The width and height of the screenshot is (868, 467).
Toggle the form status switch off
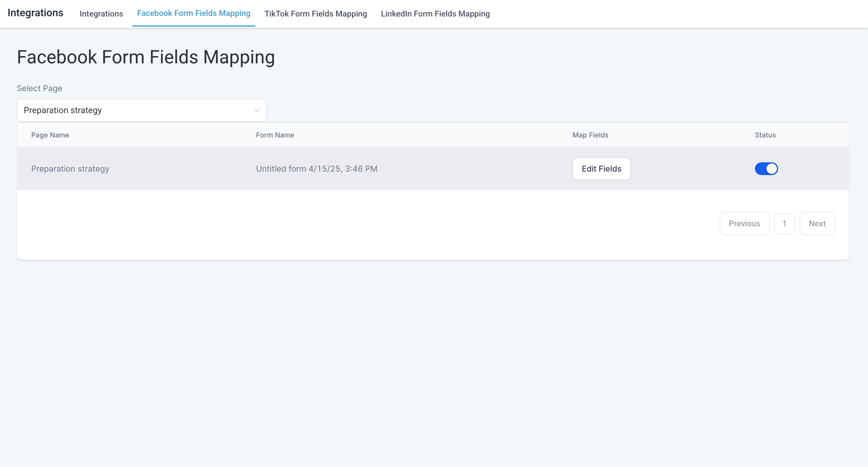coord(766,169)
